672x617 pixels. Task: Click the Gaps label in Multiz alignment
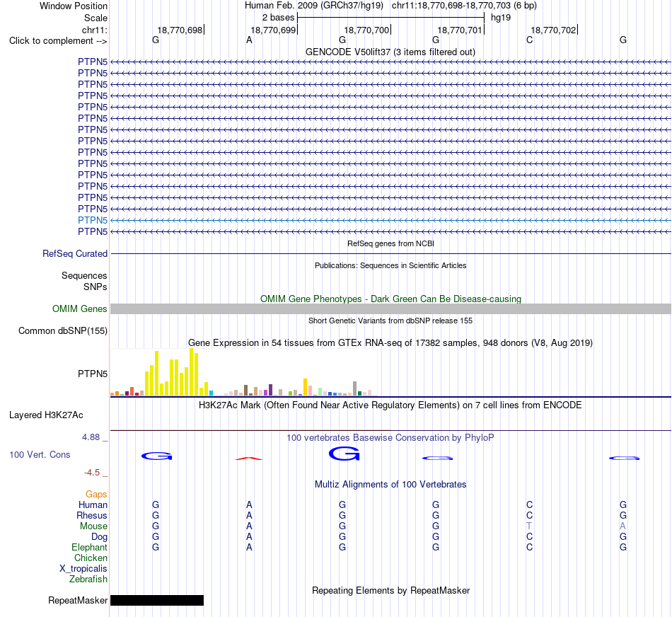[96, 495]
